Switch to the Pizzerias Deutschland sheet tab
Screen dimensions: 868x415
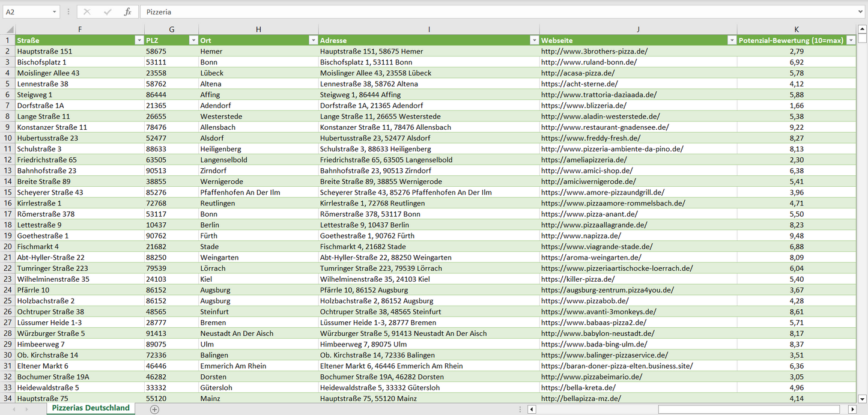[x=91, y=408]
